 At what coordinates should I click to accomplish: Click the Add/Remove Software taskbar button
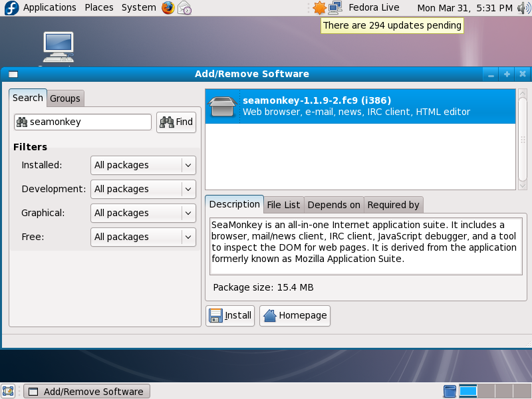(x=87, y=392)
